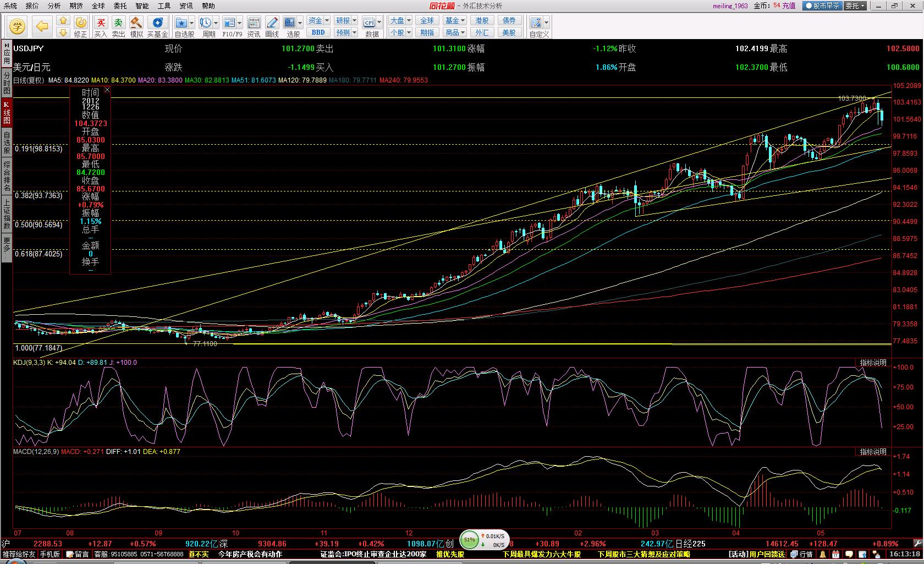Viewport: 924px width, 564px height.
Task: Expand the 自选股 dropdown arrow
Action: click(191, 23)
